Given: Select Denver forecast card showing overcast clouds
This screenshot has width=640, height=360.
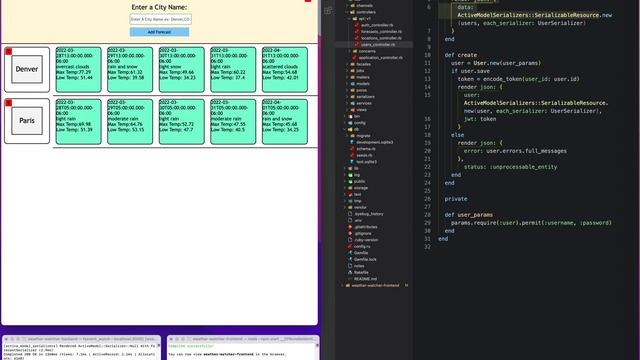Looking at the screenshot, I should (78, 69).
